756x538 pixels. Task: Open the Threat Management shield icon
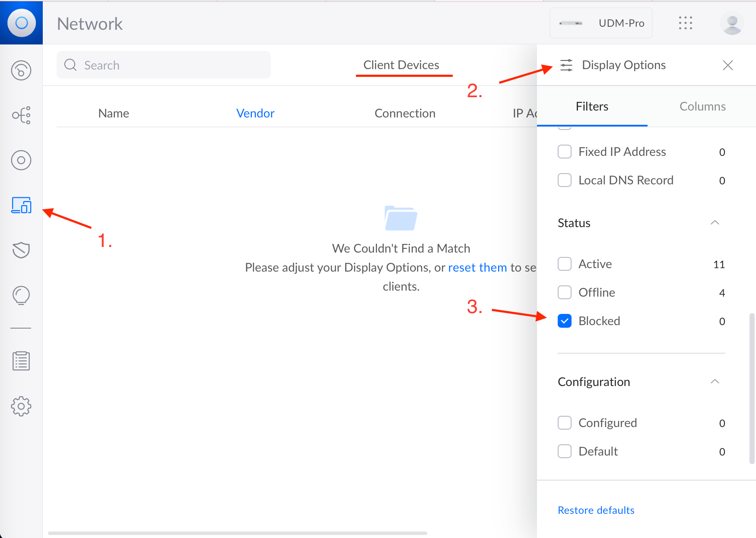tap(21, 250)
